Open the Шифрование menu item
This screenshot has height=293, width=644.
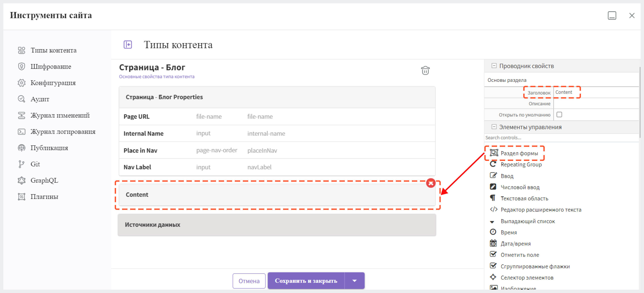tap(51, 66)
